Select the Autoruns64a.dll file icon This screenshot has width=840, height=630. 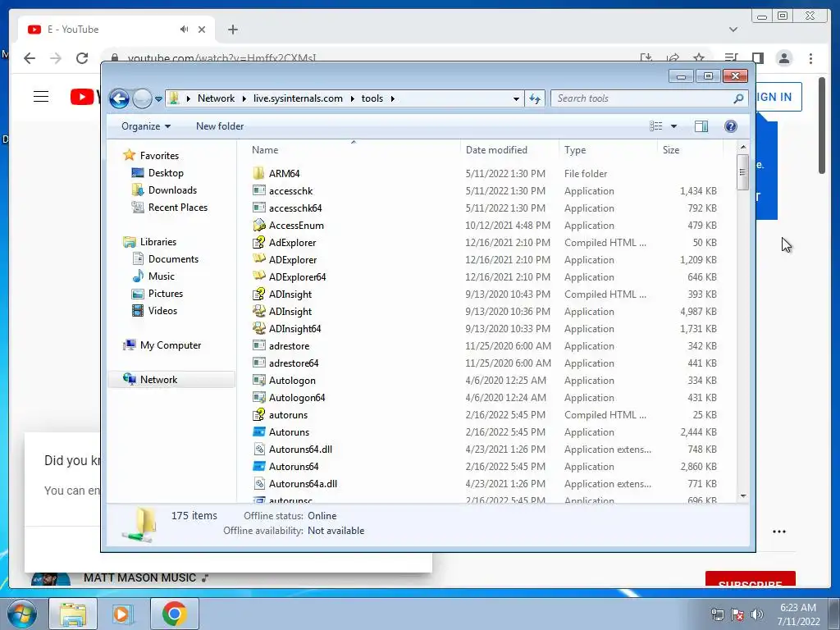[x=258, y=484]
